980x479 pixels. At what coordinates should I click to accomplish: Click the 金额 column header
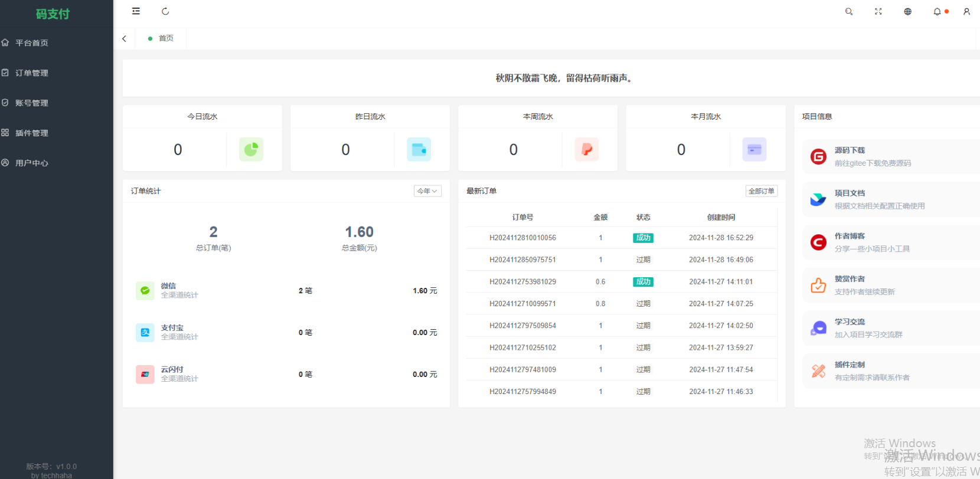coord(600,218)
